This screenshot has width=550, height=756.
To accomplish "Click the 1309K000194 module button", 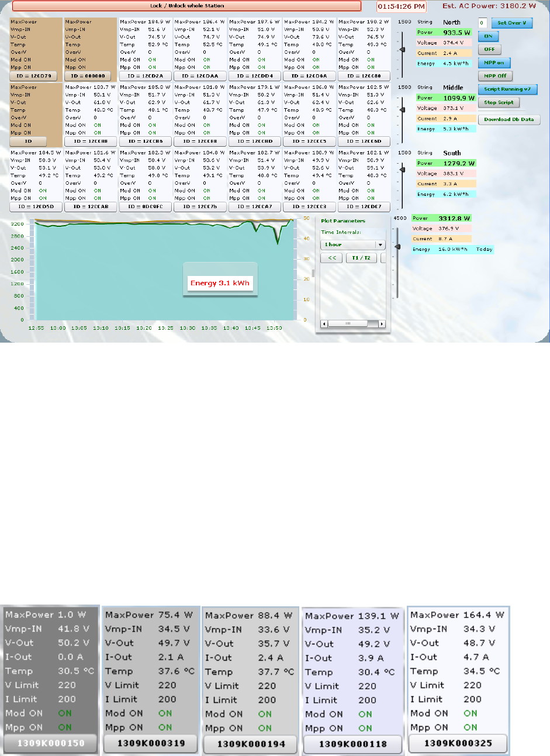I will click(251, 744).
